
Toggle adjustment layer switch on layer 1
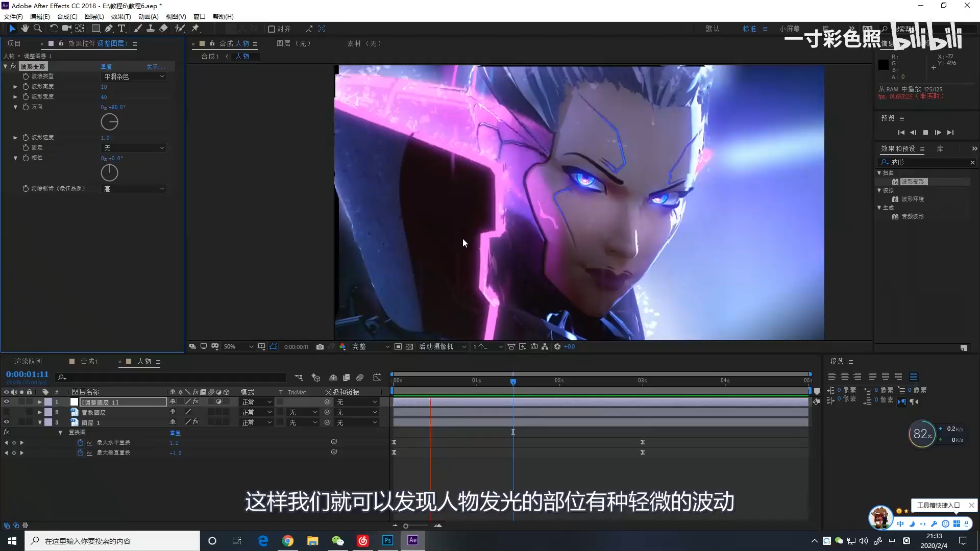click(x=218, y=402)
